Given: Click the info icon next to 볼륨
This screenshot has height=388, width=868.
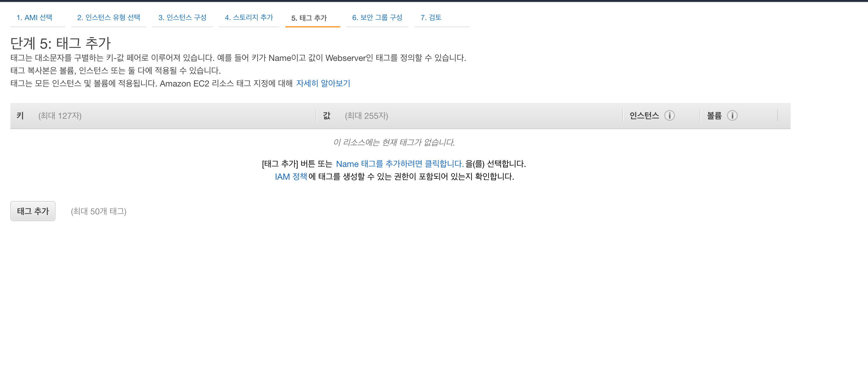Looking at the screenshot, I should pos(732,115).
